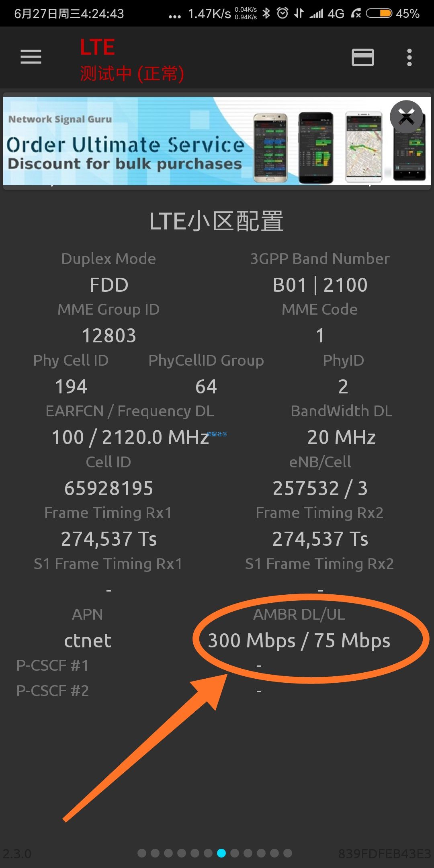Tap the APN value ctnet
434x868 pixels.
coord(88,641)
